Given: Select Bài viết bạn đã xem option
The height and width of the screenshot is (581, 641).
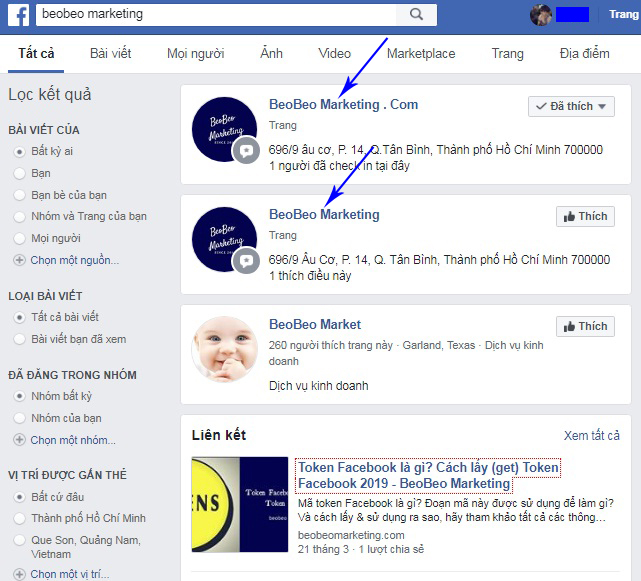Looking at the screenshot, I should tap(19, 339).
